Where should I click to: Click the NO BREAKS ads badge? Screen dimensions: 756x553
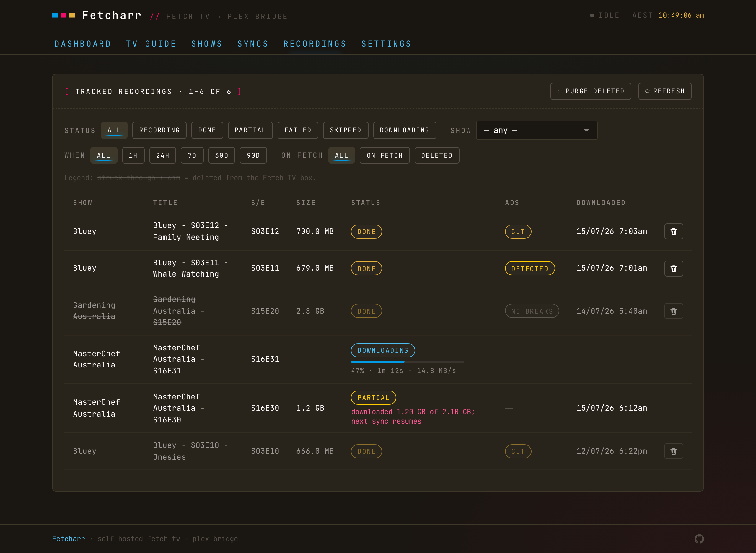pos(532,311)
